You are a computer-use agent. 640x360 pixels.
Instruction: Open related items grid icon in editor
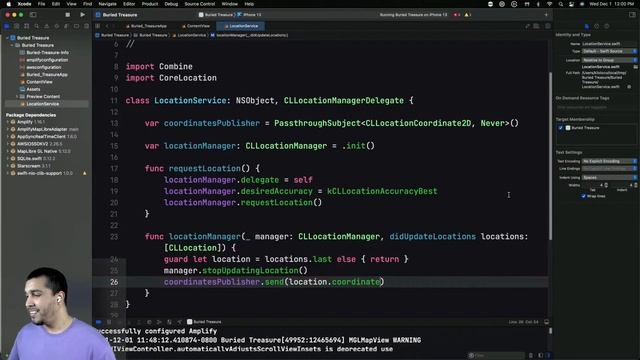pyautogui.click(x=98, y=26)
